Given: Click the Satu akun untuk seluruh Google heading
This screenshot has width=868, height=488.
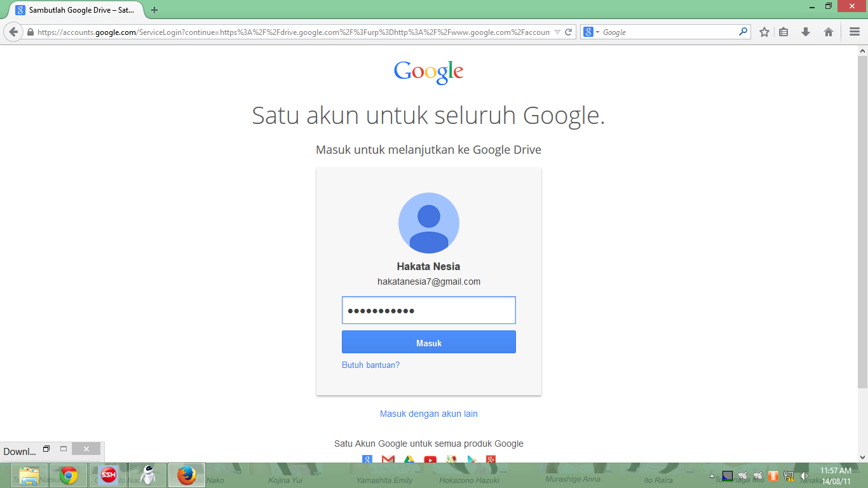Looking at the screenshot, I should [x=428, y=116].
